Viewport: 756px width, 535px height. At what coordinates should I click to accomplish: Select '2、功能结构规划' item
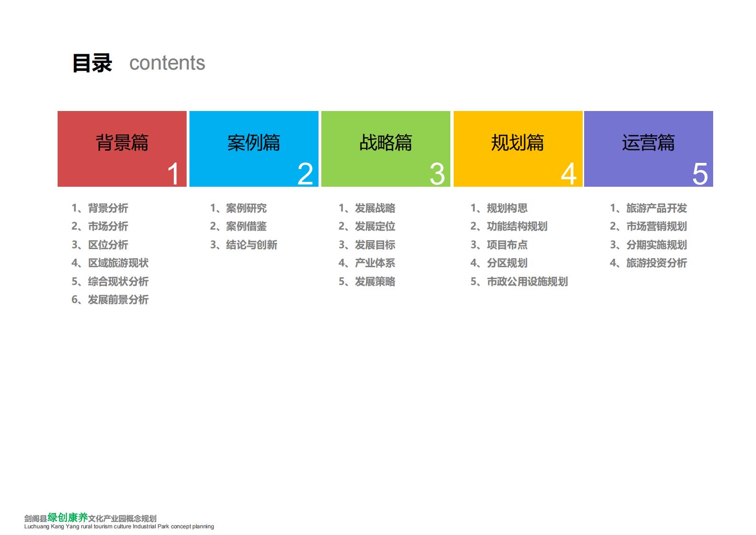pyautogui.click(x=509, y=226)
